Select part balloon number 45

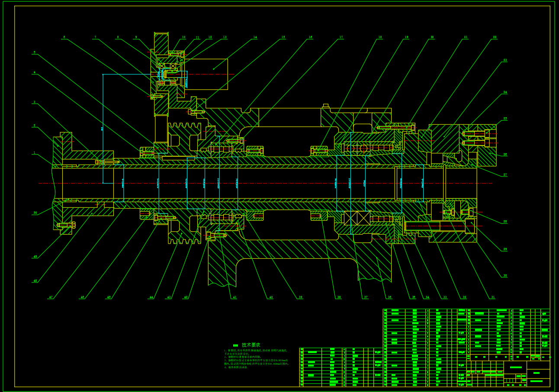109,297
